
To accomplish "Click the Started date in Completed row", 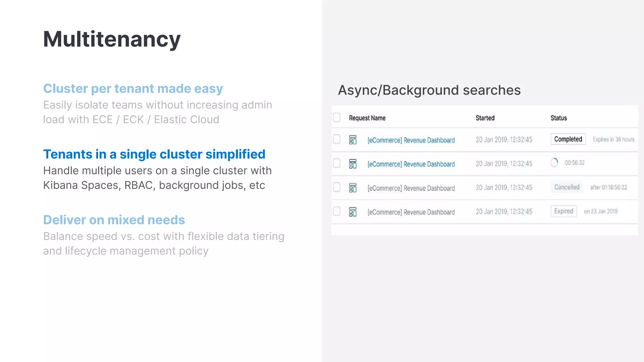I will pos(504,140).
